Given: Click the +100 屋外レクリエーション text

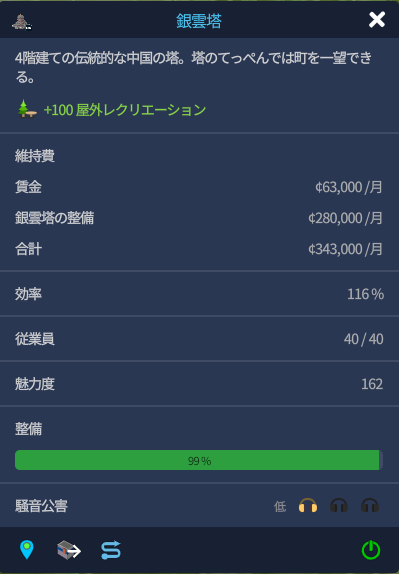Looking at the screenshot, I should coord(125,109).
